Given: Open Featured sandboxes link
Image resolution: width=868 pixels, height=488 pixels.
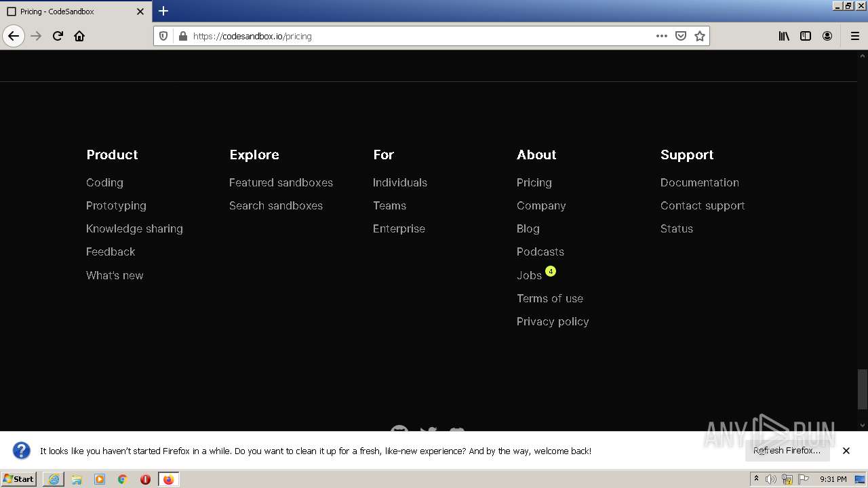Looking at the screenshot, I should (x=281, y=182).
